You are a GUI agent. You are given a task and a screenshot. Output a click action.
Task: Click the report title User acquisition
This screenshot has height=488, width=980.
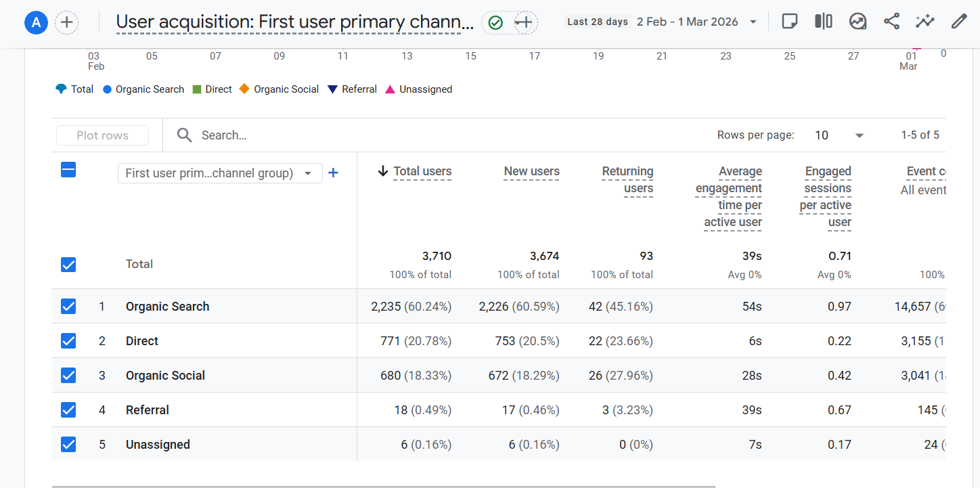click(x=294, y=23)
